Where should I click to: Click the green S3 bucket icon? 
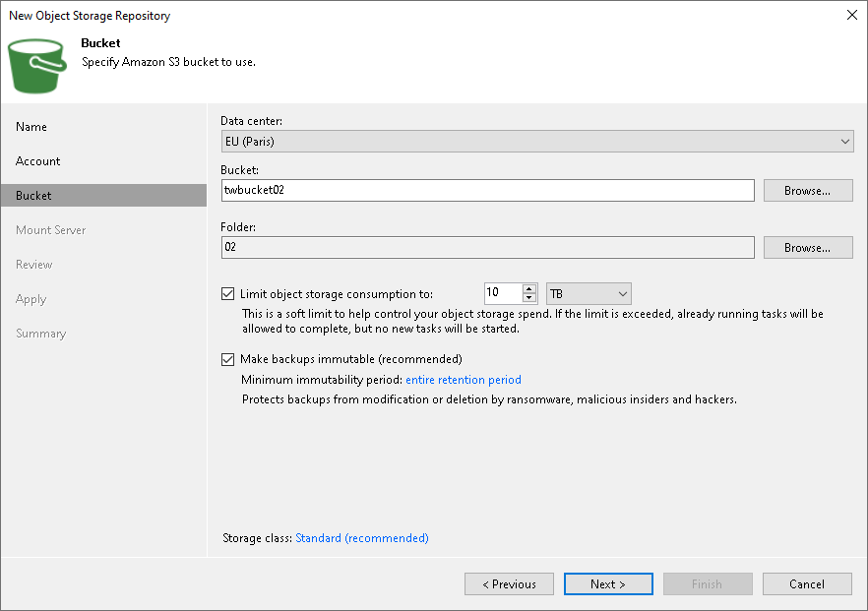37,66
